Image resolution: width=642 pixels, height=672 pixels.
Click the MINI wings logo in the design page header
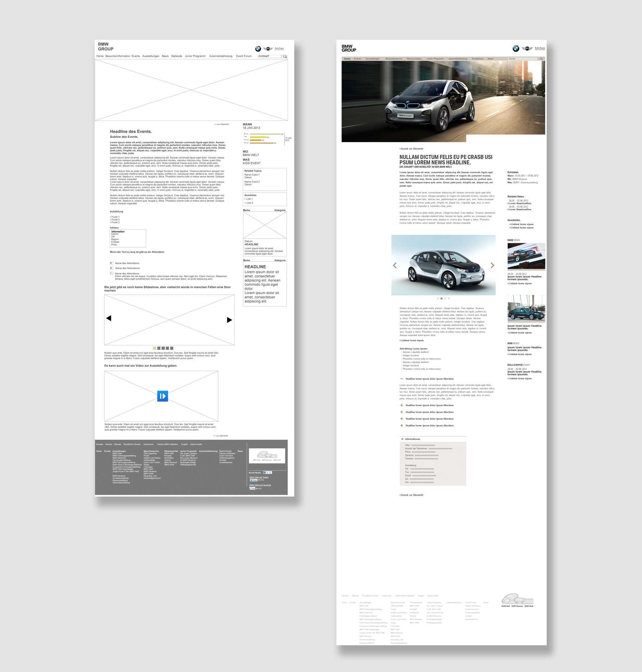click(x=527, y=48)
